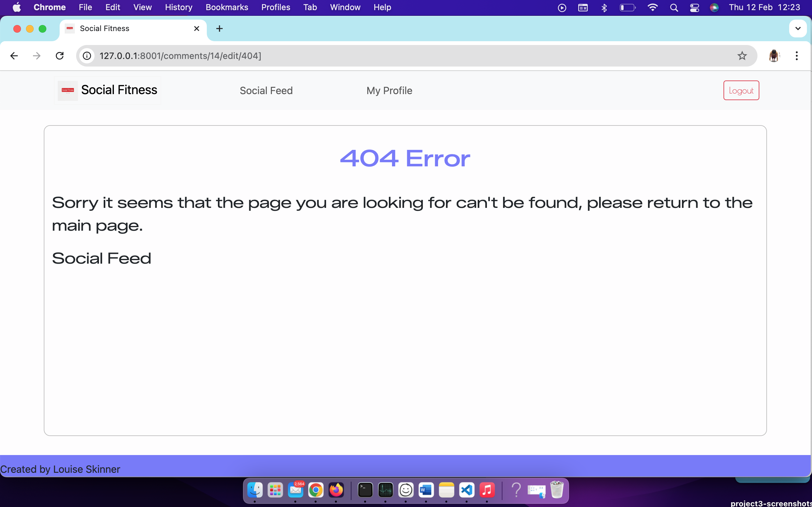812x507 pixels.
Task: Open the Chrome profile avatar
Action: [774, 56]
